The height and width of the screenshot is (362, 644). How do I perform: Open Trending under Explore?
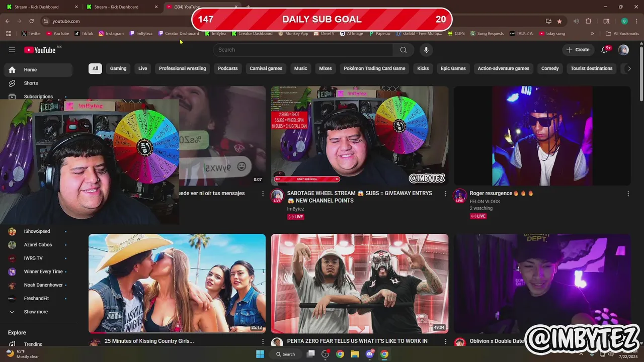pyautogui.click(x=38, y=344)
